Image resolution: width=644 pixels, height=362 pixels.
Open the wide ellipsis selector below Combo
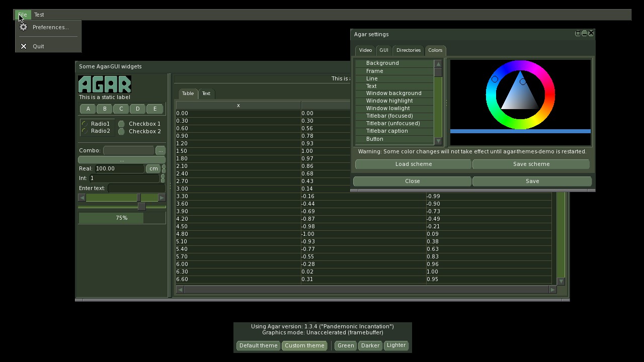click(x=122, y=160)
